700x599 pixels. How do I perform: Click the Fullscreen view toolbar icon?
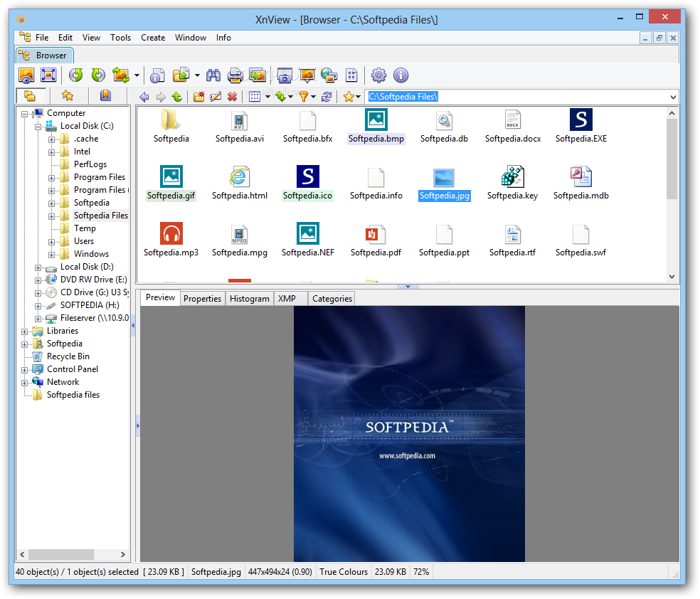click(48, 75)
